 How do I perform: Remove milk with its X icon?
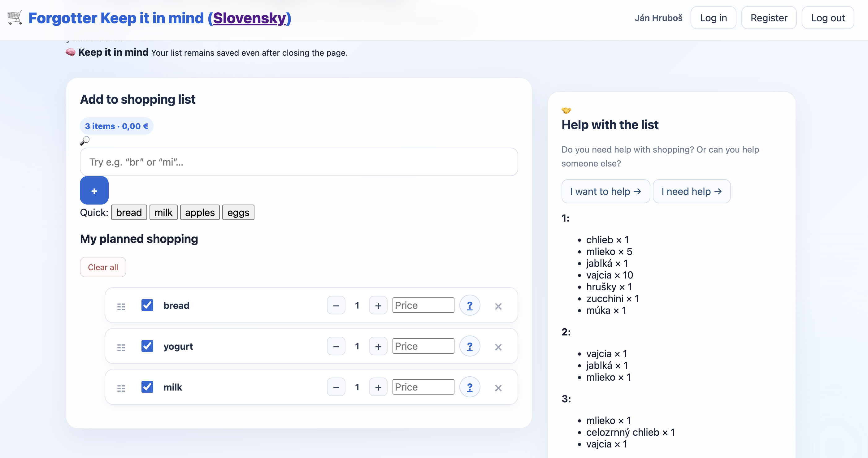tap(498, 388)
